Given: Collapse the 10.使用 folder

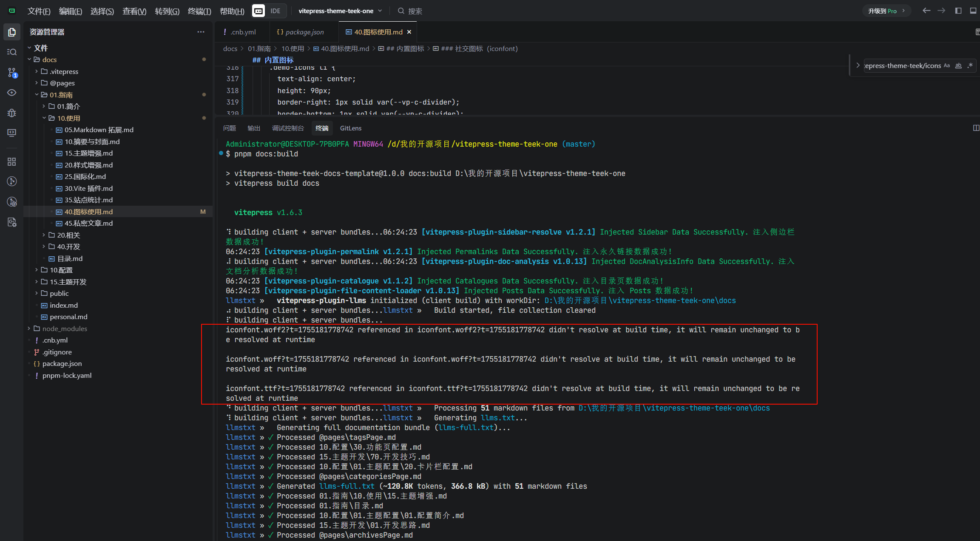Looking at the screenshot, I should point(68,118).
